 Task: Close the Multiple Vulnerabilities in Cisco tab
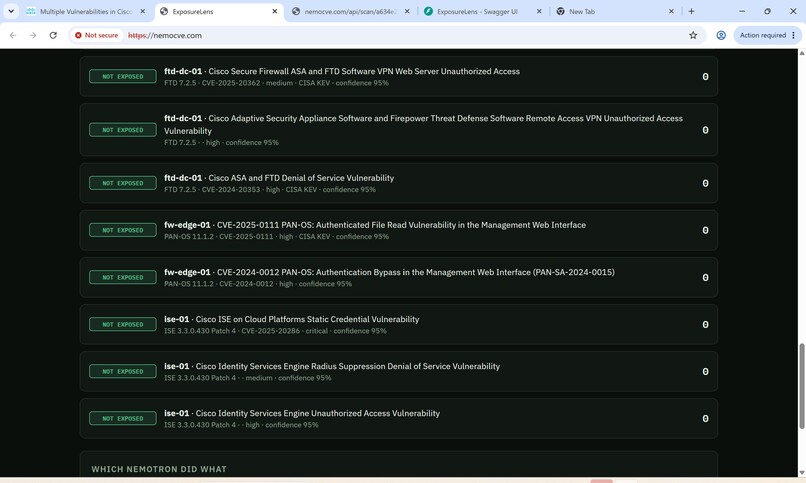142,11
